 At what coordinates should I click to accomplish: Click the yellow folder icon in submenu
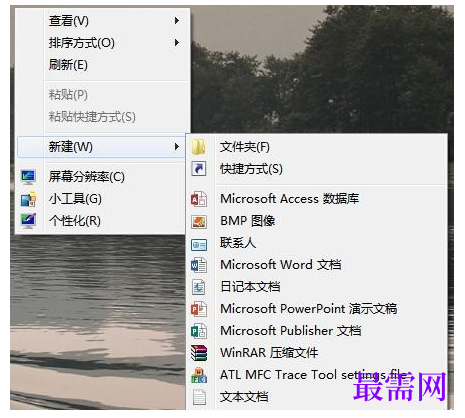198,147
